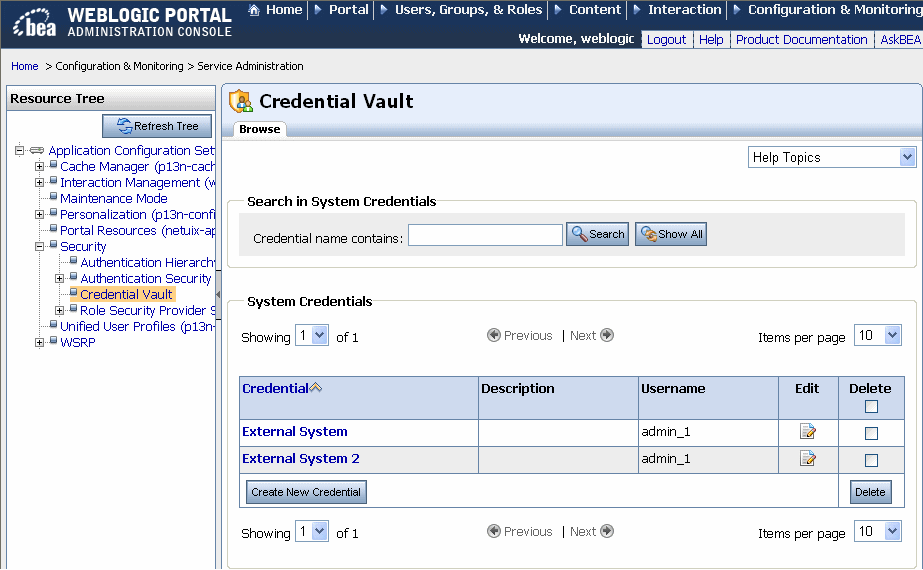Select the Browse tab

tap(260, 129)
